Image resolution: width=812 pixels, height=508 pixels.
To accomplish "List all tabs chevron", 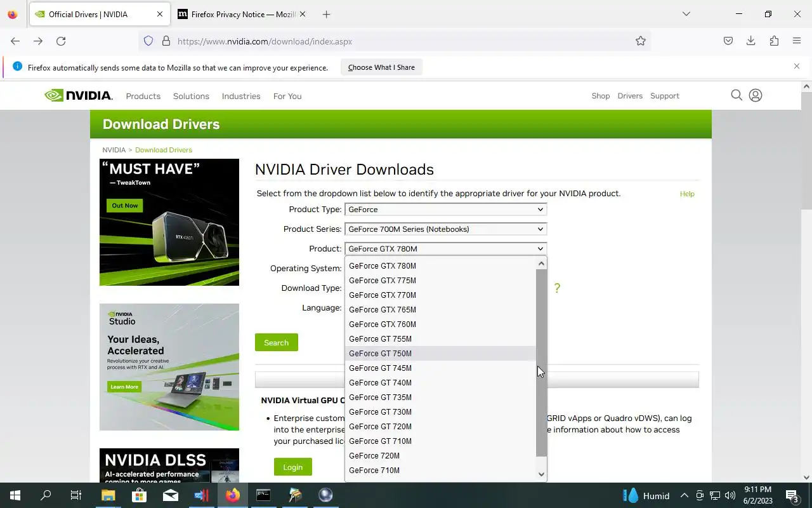I will [686, 14].
